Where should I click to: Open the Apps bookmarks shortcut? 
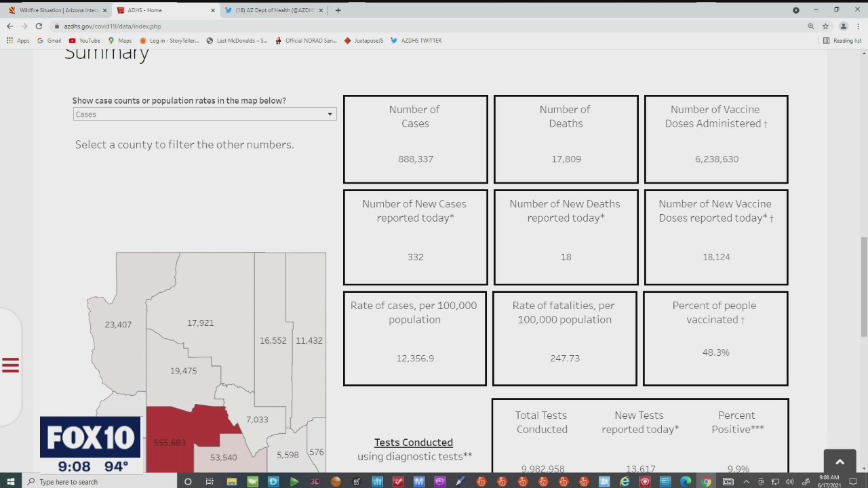tap(18, 41)
